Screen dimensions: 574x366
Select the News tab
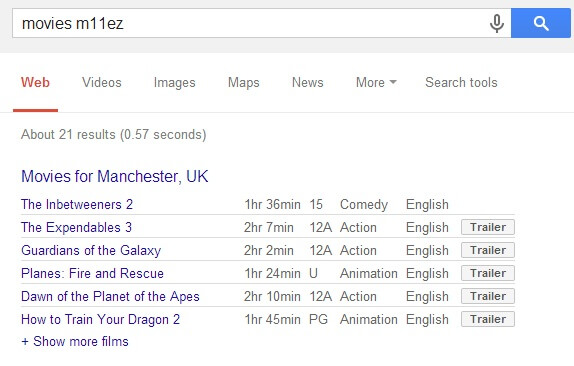(308, 82)
